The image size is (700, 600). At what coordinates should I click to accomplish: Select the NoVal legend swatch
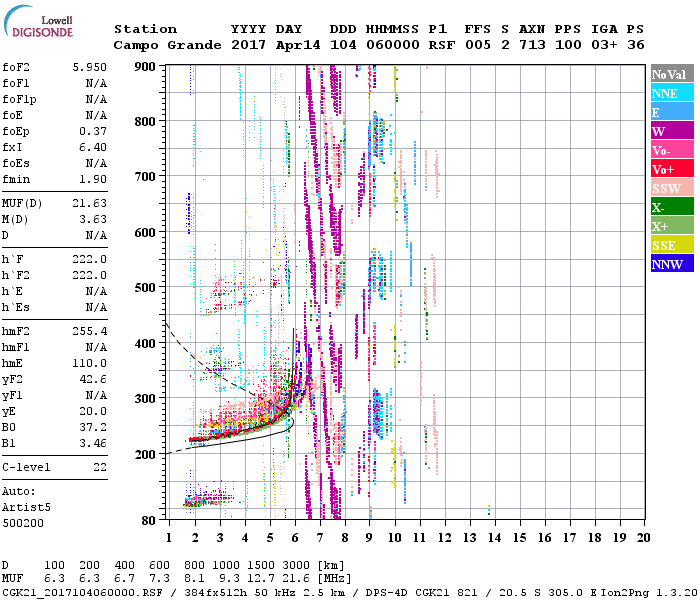click(672, 74)
